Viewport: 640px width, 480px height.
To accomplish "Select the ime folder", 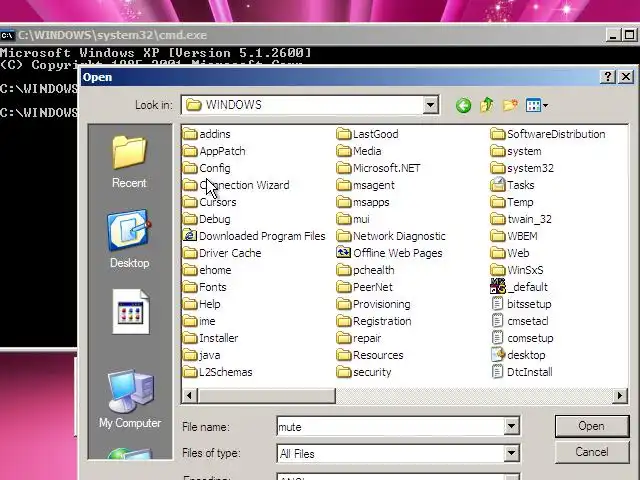I will click(199, 321).
